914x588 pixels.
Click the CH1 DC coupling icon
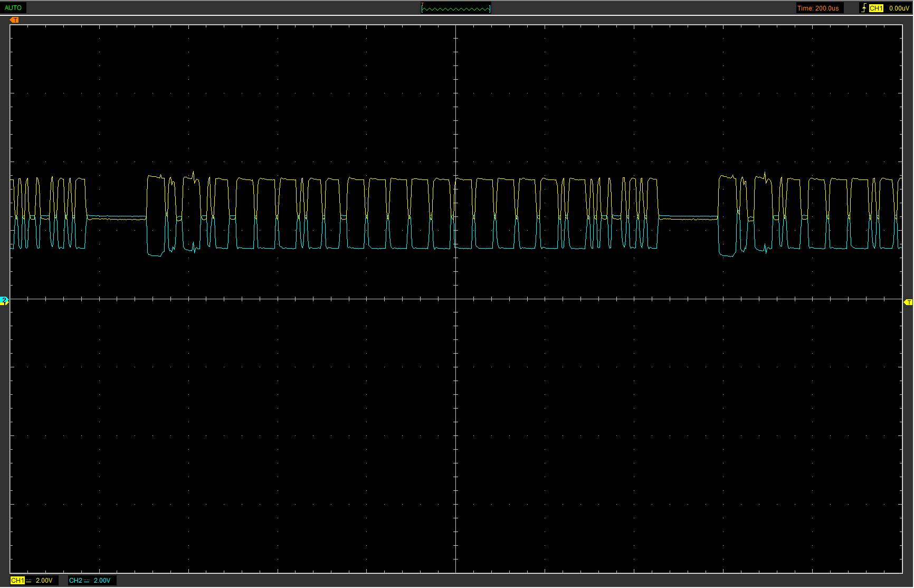(x=28, y=581)
